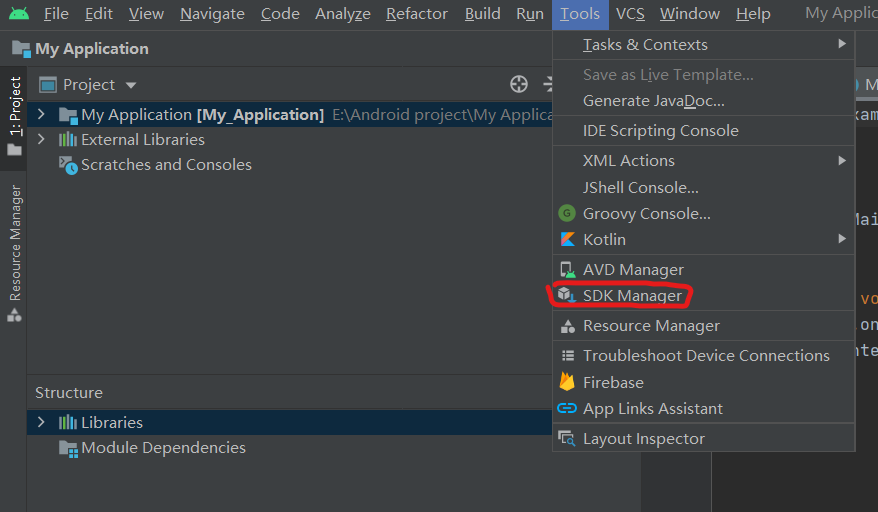Click the App Links Assistant chain icon
Viewport: 878px width, 512px height.
[x=567, y=408]
